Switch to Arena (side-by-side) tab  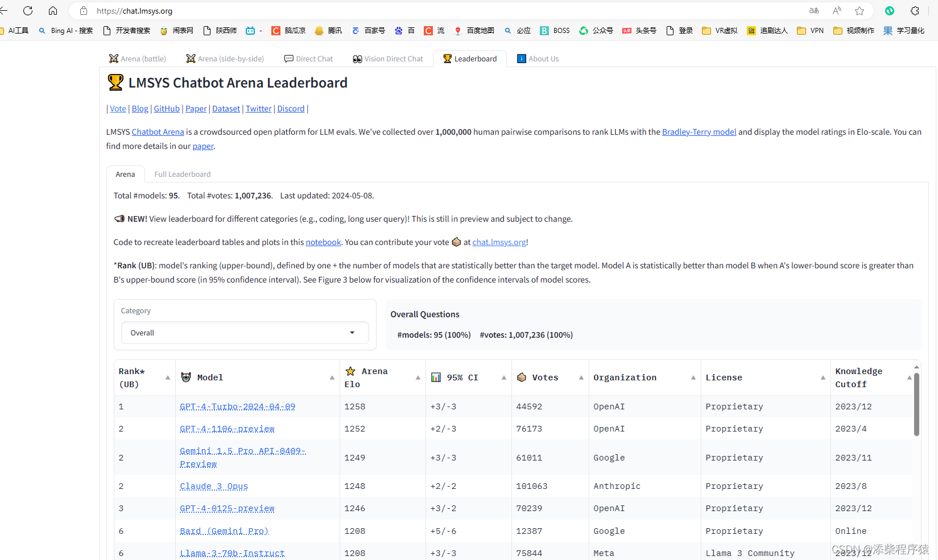pyautogui.click(x=225, y=59)
